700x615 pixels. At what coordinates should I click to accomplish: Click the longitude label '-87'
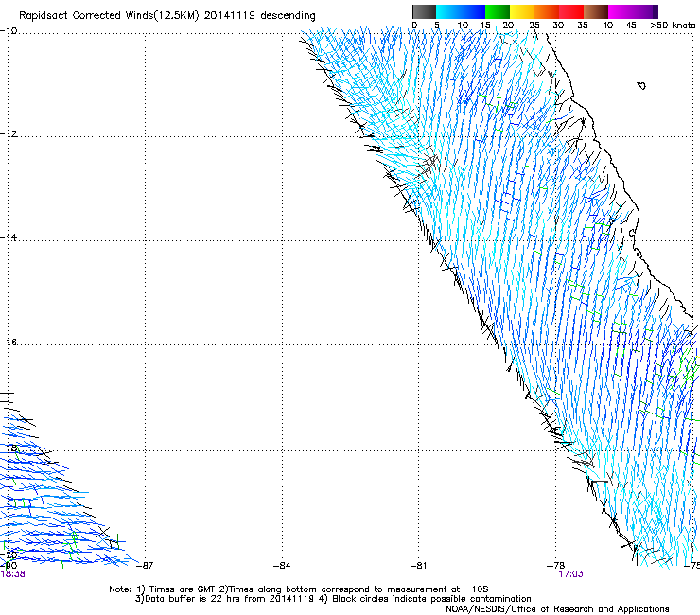[145, 566]
